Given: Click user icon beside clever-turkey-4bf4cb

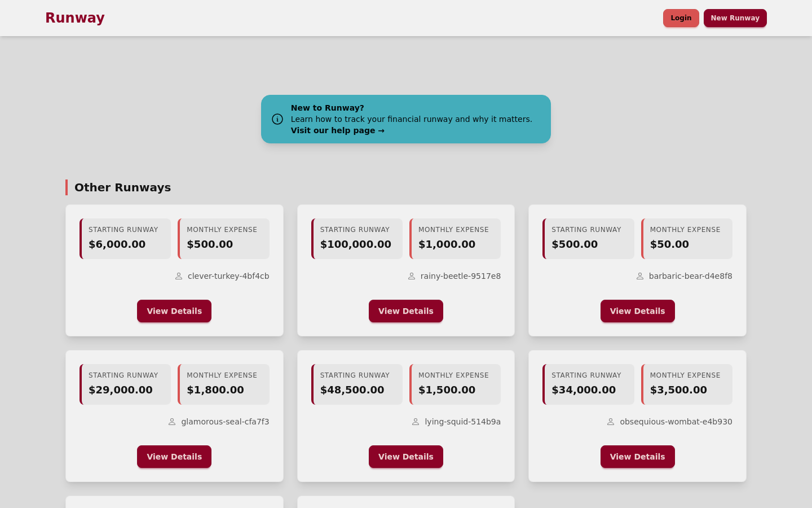Looking at the screenshot, I should tap(179, 276).
